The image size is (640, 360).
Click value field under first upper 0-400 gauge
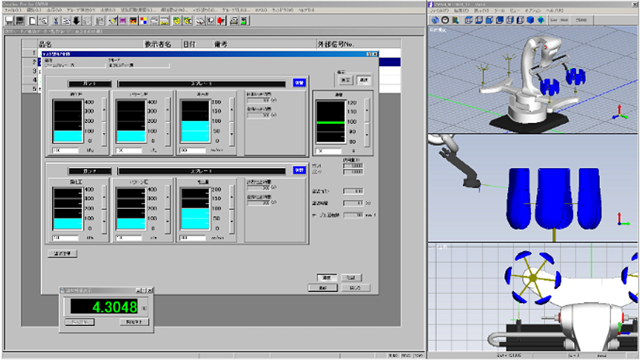65,151
